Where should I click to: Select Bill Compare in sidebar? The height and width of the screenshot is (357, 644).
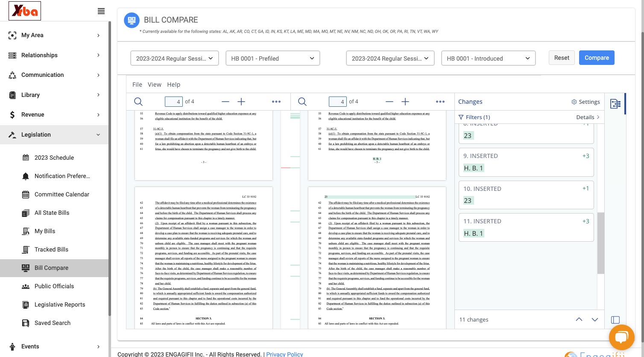(x=54, y=268)
